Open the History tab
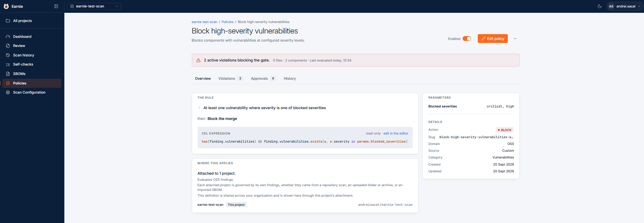The height and width of the screenshot is (223, 644). coord(290,78)
